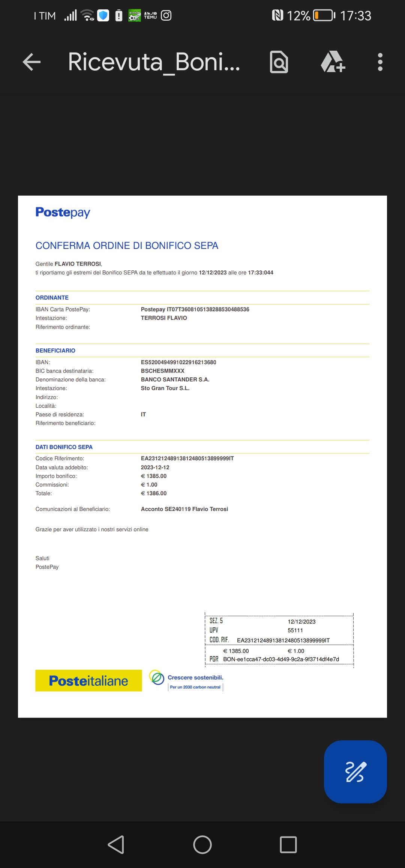Tap the NFC status icon
Image resolution: width=405 pixels, height=868 pixels.
click(277, 15)
